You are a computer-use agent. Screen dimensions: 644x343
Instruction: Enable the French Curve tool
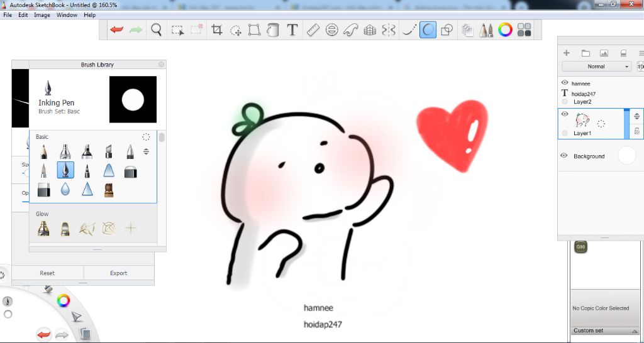tap(351, 30)
